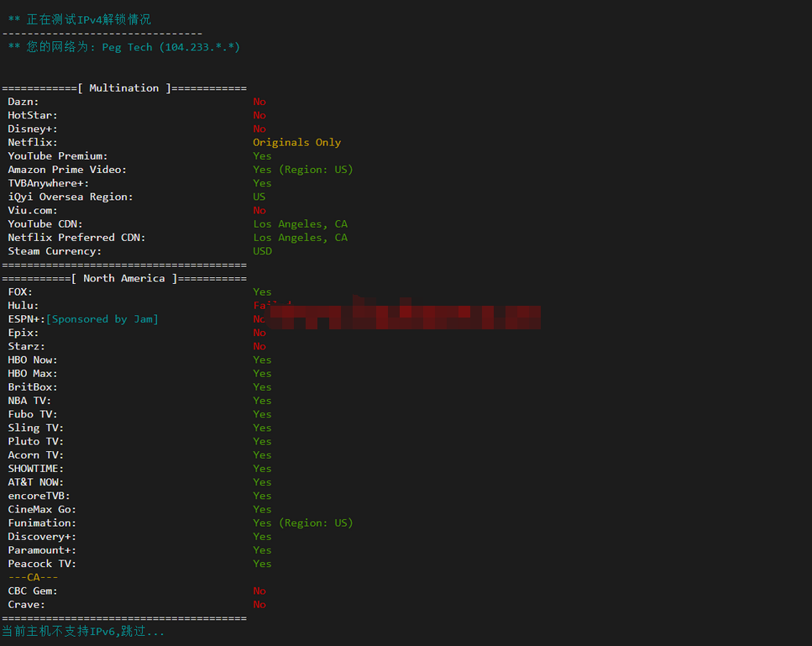Click the "Yes" result beside FOX
This screenshot has width=812, height=646.
[x=262, y=291]
